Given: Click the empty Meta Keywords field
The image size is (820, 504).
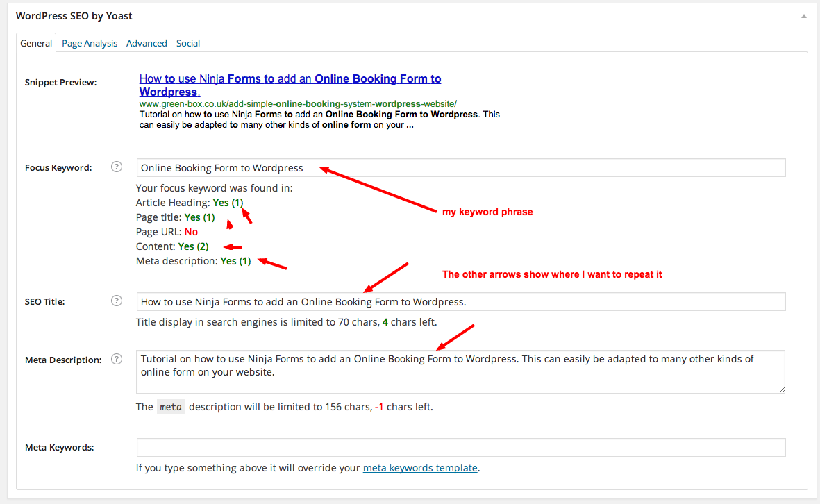Looking at the screenshot, I should (x=461, y=448).
